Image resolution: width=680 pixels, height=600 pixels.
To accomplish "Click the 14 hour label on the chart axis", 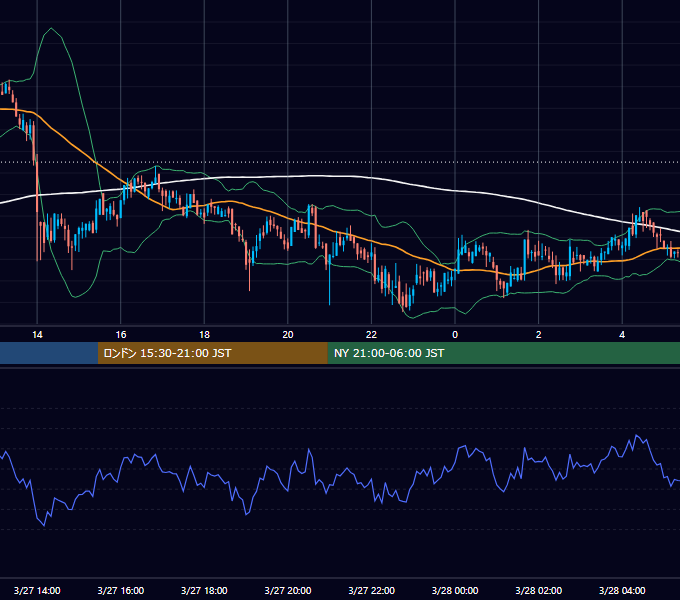I will tap(37, 335).
